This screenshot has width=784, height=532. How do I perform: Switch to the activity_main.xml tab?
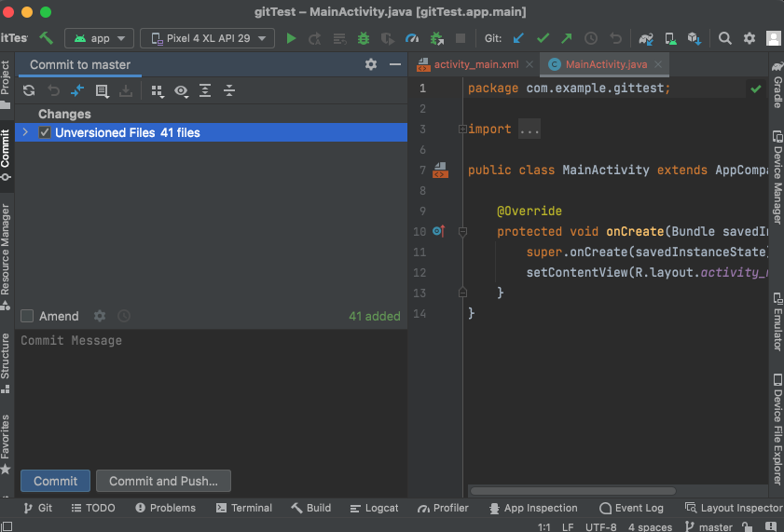pyautogui.click(x=475, y=64)
